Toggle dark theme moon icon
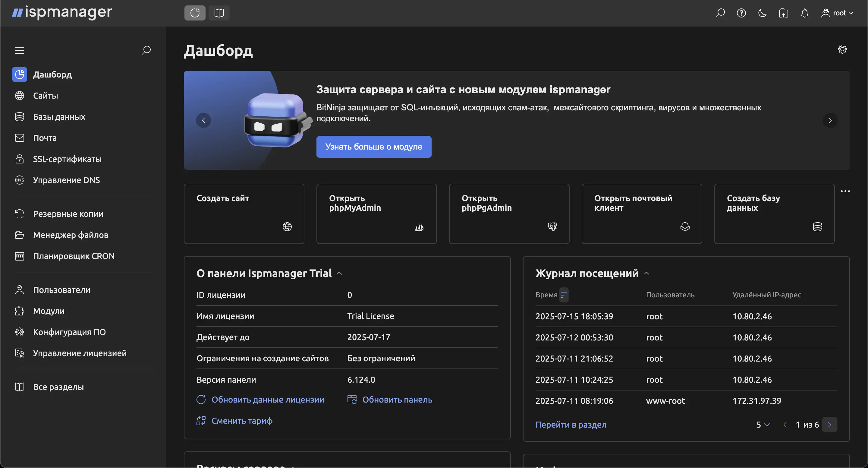The image size is (868, 468). [x=762, y=13]
